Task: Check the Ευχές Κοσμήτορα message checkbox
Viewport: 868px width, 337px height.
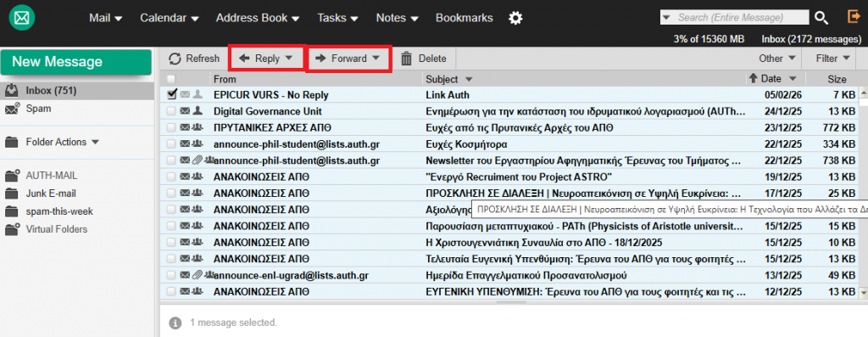Action: point(171,144)
